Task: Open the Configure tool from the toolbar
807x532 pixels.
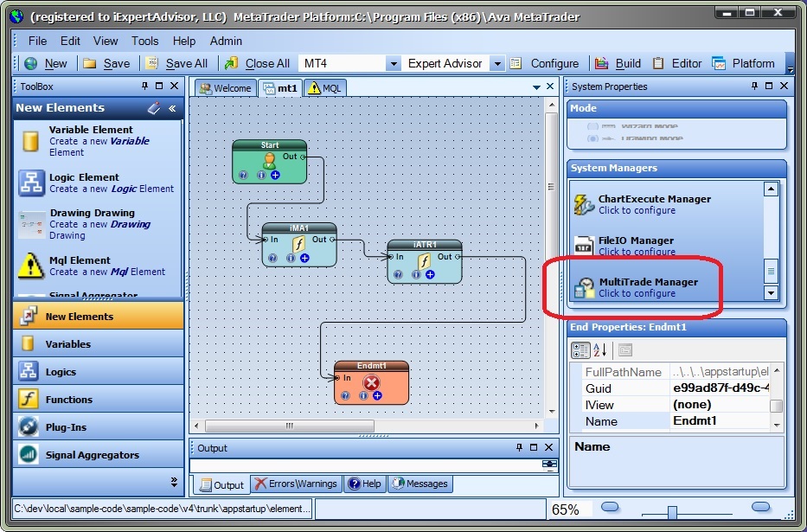Action: click(545, 63)
